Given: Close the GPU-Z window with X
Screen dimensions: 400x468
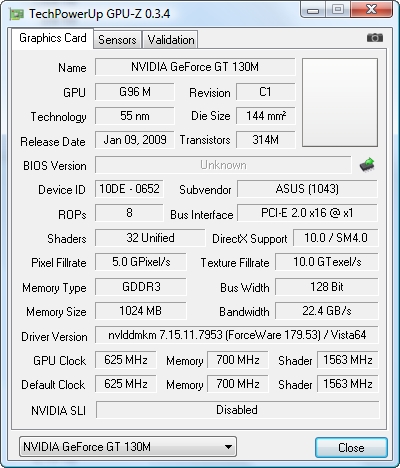Looking at the screenshot, I should (x=371, y=9).
